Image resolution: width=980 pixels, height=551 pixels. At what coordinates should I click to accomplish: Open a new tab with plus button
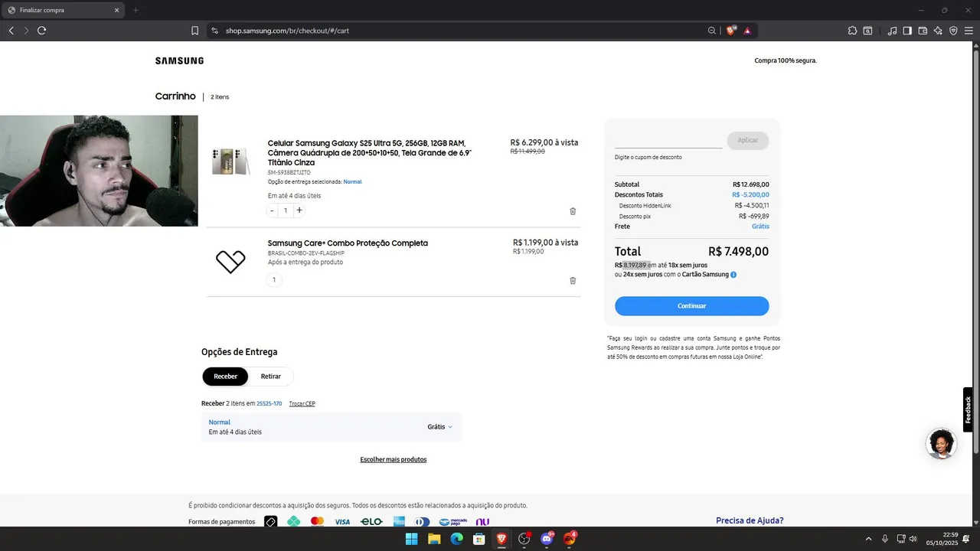coord(136,10)
